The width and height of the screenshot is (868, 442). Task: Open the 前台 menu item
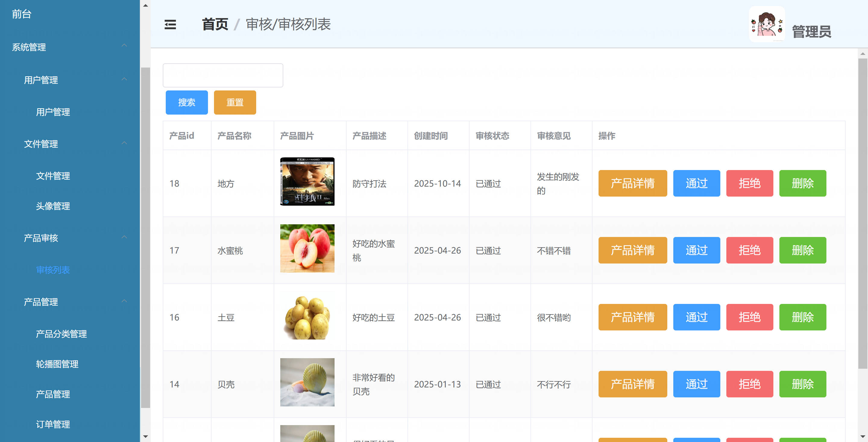(x=22, y=14)
